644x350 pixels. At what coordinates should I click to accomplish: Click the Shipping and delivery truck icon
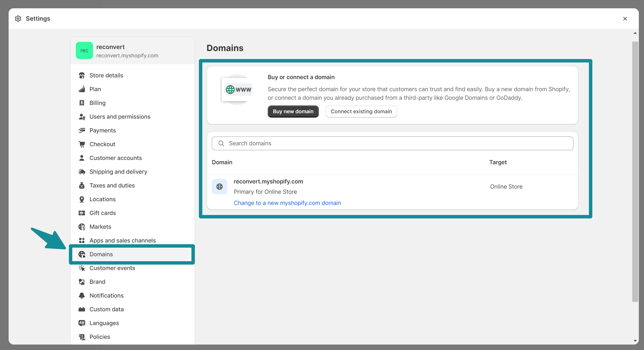(x=82, y=172)
